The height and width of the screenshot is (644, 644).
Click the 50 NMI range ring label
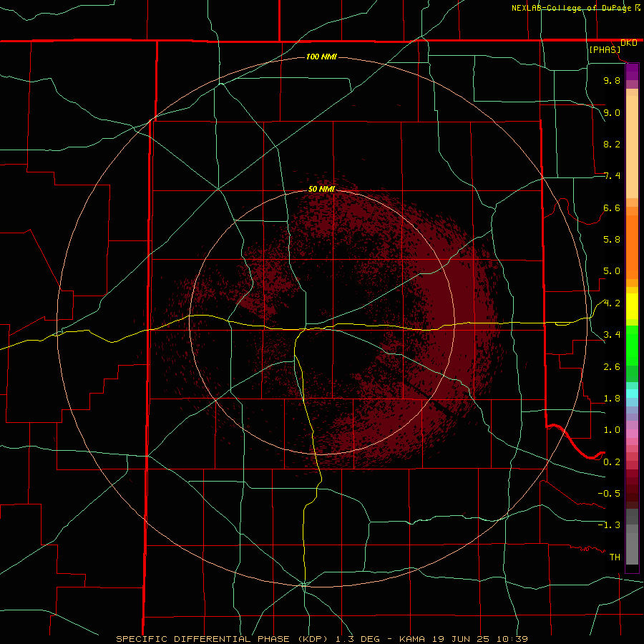(x=321, y=189)
